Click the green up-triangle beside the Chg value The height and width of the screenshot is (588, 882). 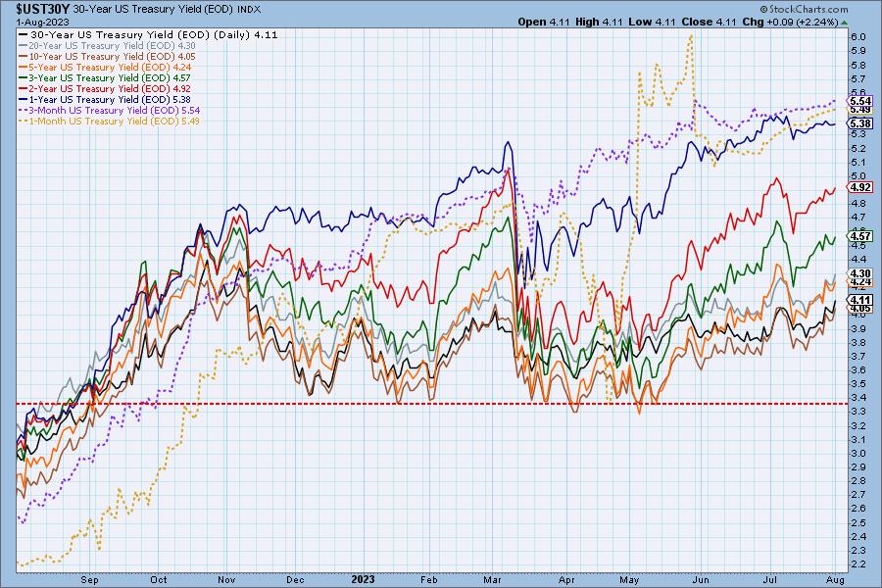click(x=844, y=23)
